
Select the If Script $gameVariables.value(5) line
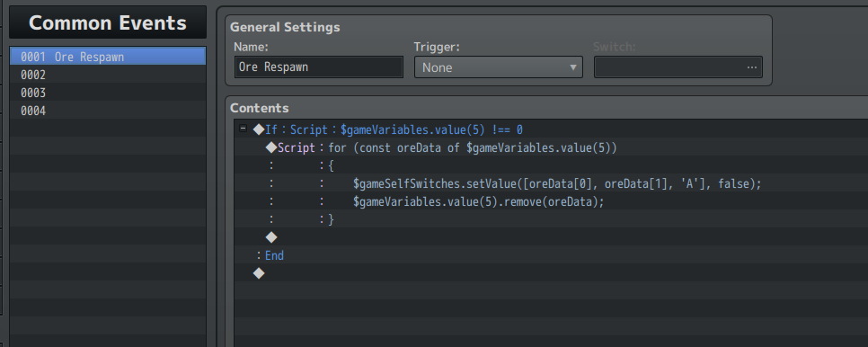click(x=551, y=129)
